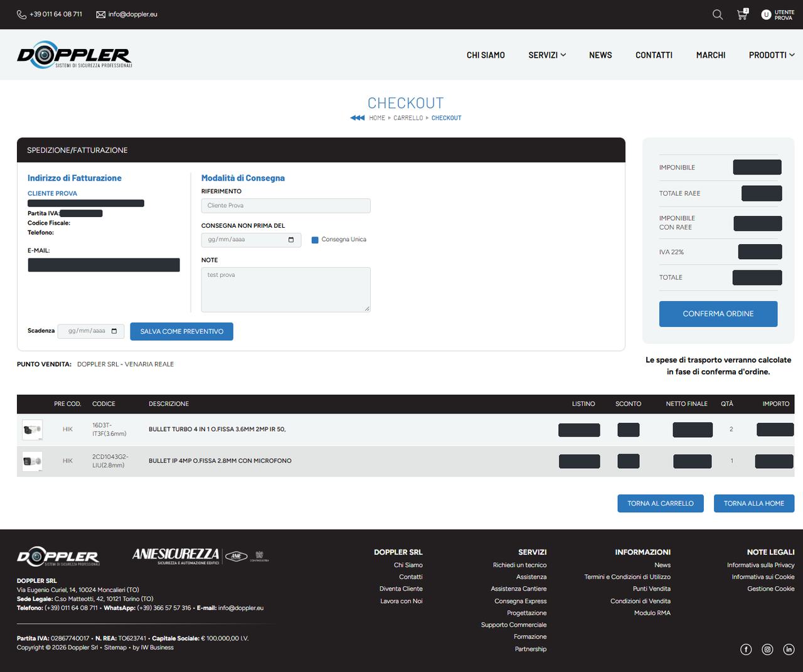Open thumbnail of 16D3T-IT3F bullet camera
Viewport: 803px width, 672px height.
[x=32, y=430]
